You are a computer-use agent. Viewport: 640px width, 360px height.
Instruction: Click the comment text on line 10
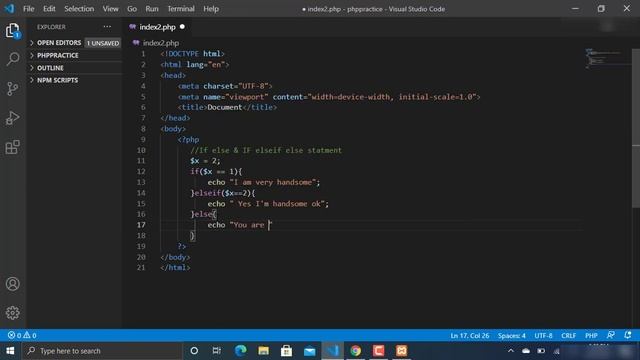point(266,150)
